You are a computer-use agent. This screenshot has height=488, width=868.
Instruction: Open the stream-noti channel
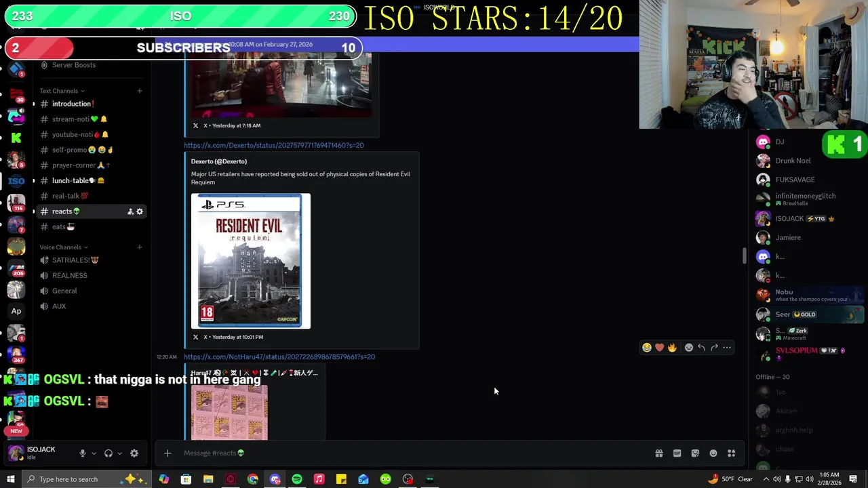92,119
